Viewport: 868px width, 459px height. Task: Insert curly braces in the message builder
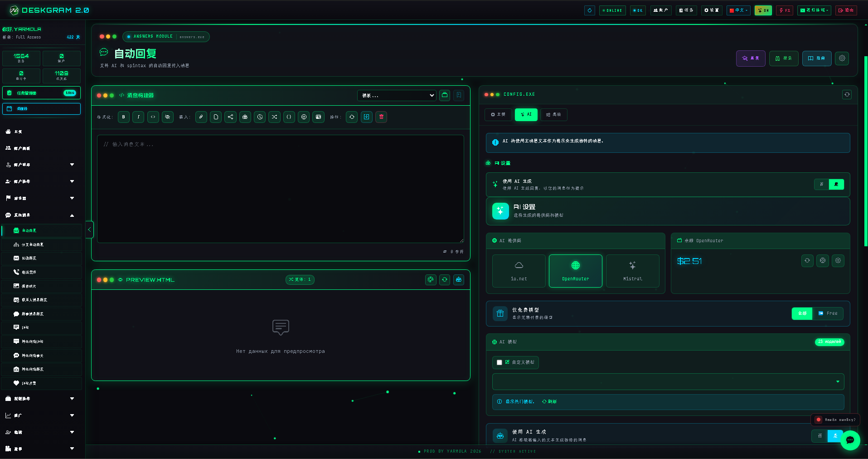click(289, 117)
